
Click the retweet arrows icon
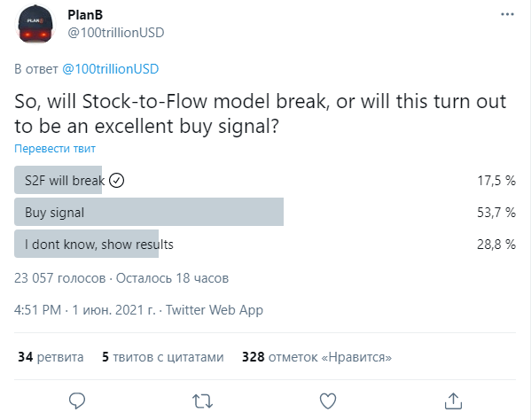(x=202, y=401)
